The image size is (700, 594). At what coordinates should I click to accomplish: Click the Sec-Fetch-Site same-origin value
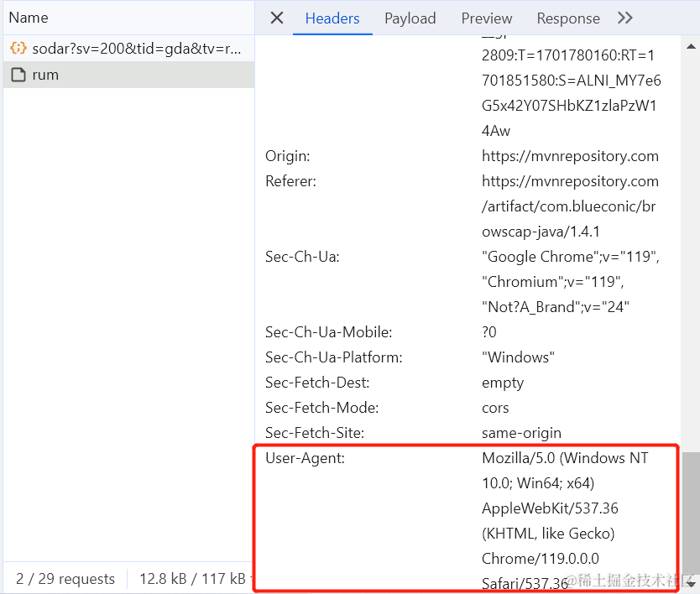(521, 433)
